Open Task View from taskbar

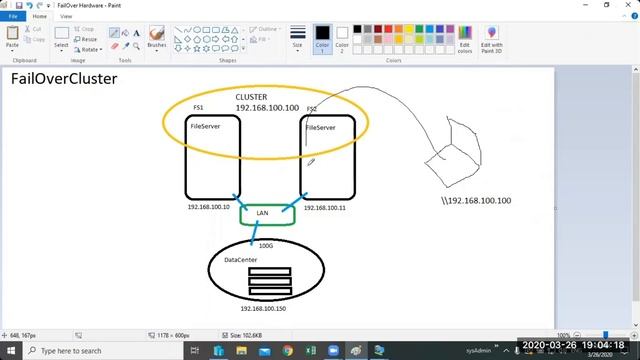pos(195,351)
